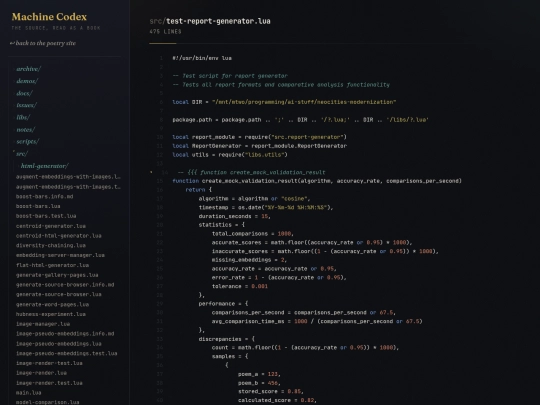Viewport: 540px width, 405px height.
Task: Expand the docs/ folder
Action: 24,93
